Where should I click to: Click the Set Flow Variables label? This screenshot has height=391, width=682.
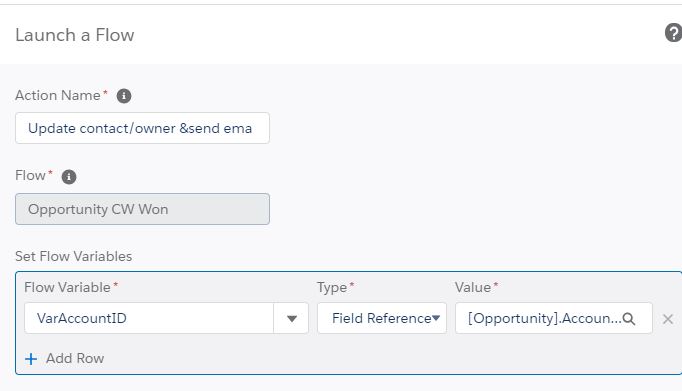[x=74, y=256]
